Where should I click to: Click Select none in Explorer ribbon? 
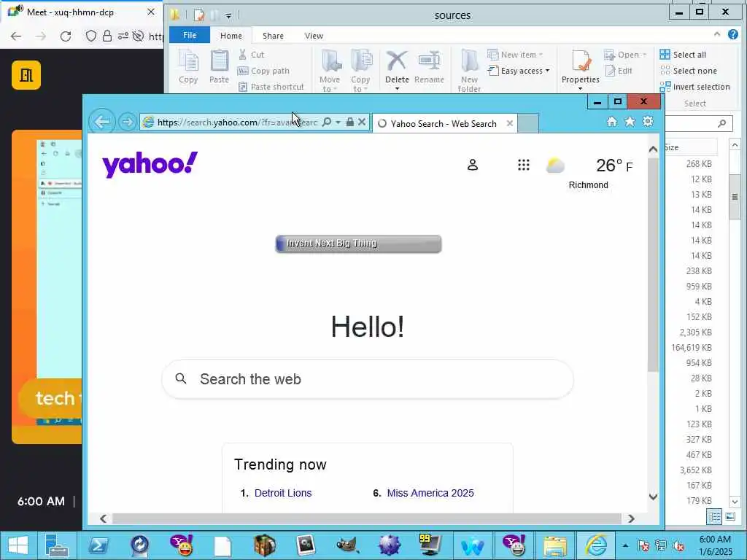[689, 71]
